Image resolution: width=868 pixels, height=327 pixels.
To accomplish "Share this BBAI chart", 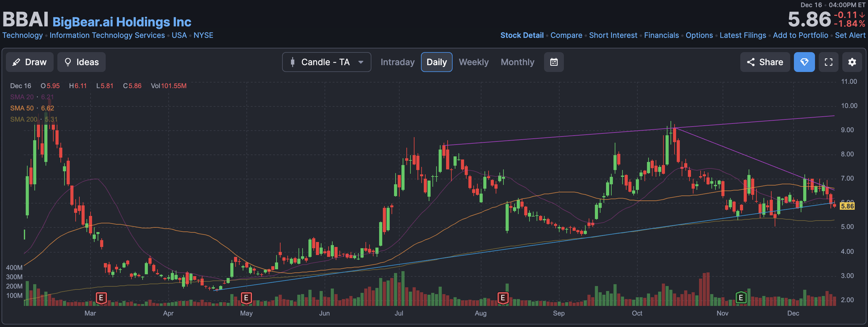I will pyautogui.click(x=764, y=62).
